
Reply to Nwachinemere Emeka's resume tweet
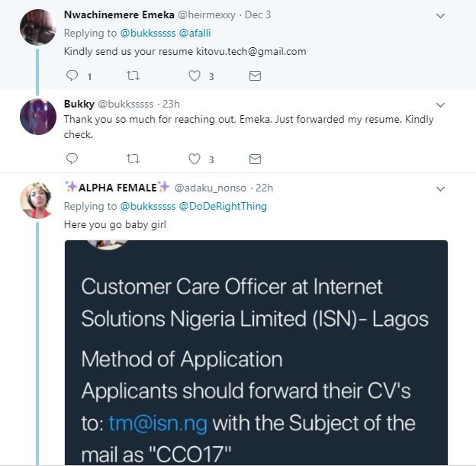pyautogui.click(x=72, y=76)
